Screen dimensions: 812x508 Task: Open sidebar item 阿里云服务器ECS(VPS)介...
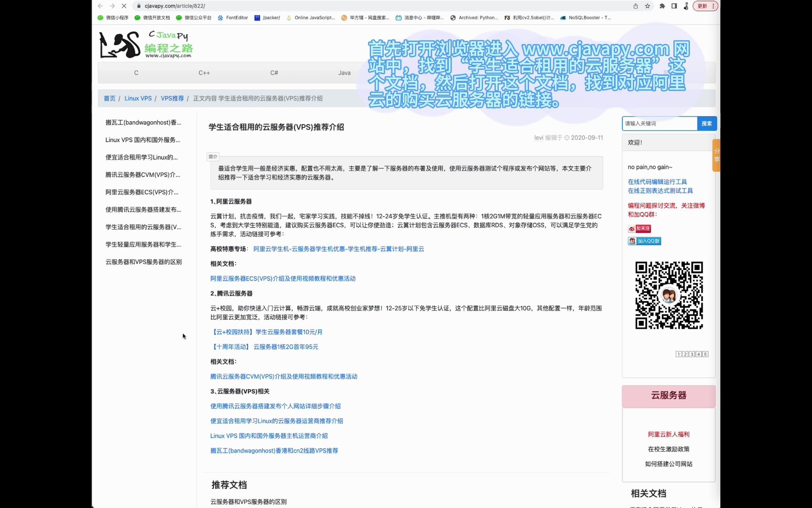[x=142, y=192]
